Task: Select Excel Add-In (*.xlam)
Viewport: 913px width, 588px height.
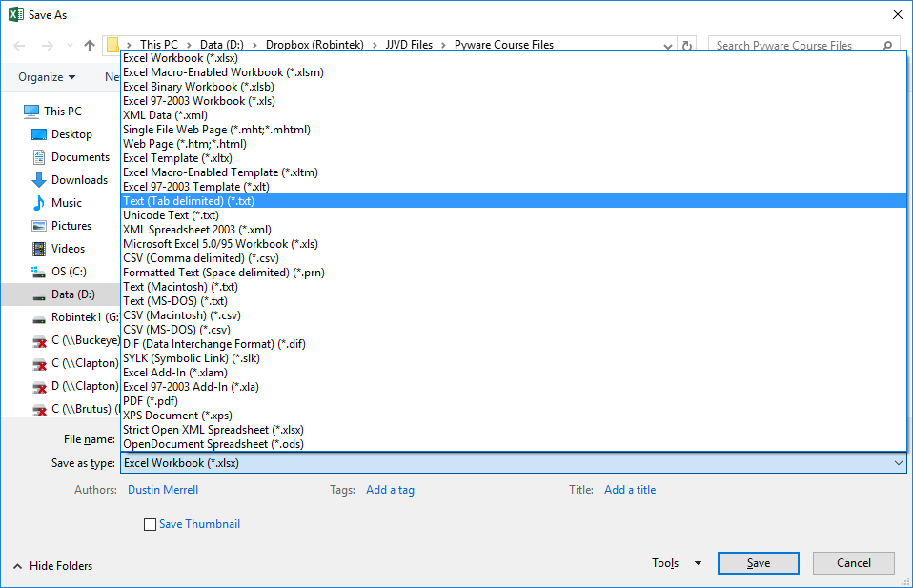Action: (514, 372)
